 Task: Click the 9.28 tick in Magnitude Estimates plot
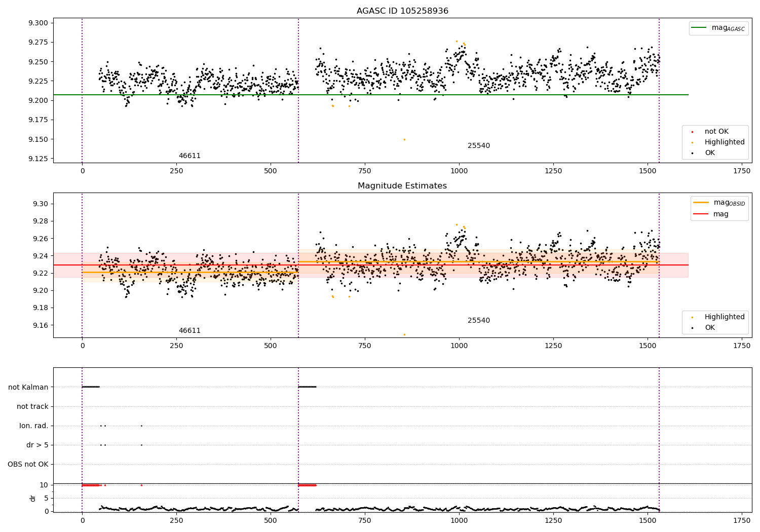pyautogui.click(x=40, y=221)
